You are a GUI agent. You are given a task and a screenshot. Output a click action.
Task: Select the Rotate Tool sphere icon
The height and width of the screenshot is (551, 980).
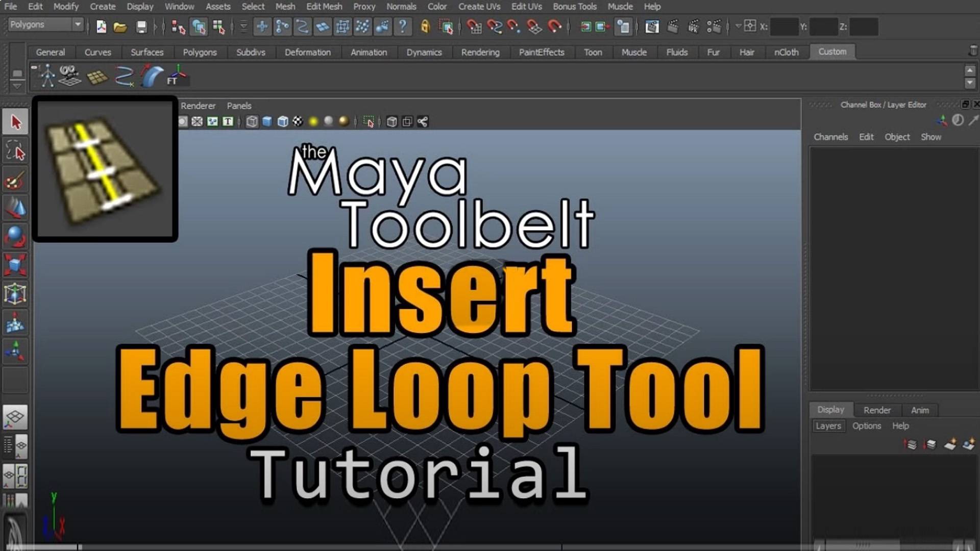[15, 237]
